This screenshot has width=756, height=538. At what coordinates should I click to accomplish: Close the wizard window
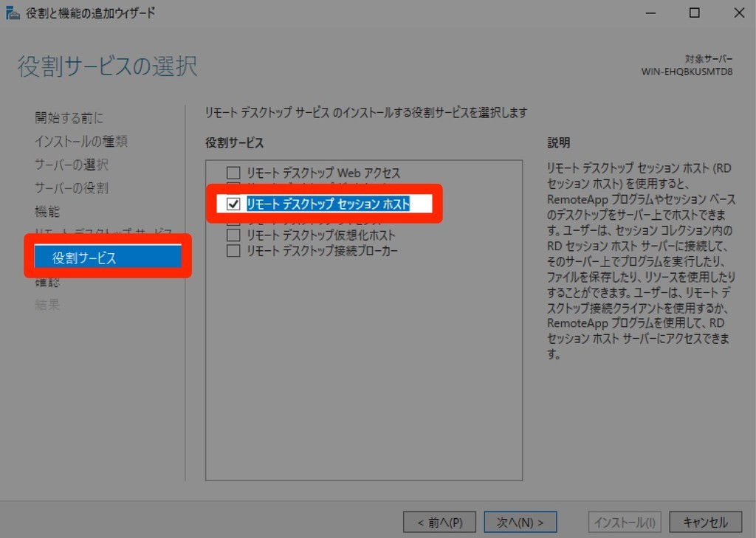[739, 13]
